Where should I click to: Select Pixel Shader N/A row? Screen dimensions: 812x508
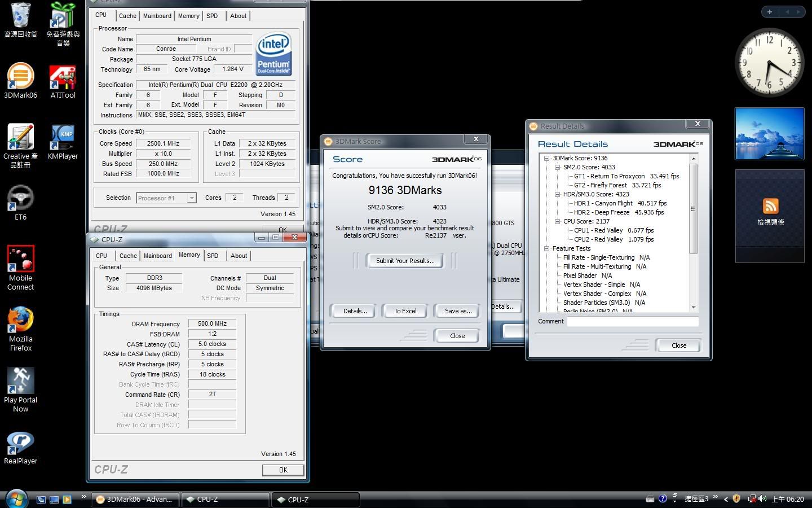587,275
